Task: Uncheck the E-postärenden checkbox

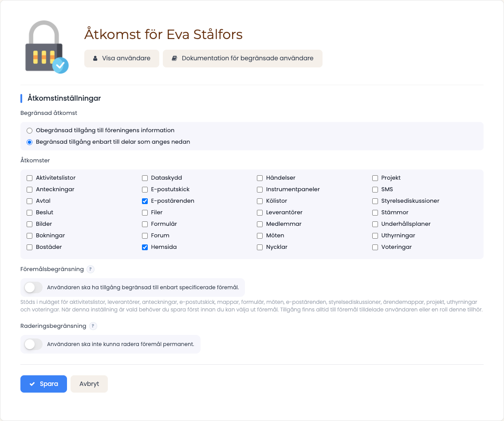Action: (x=145, y=201)
